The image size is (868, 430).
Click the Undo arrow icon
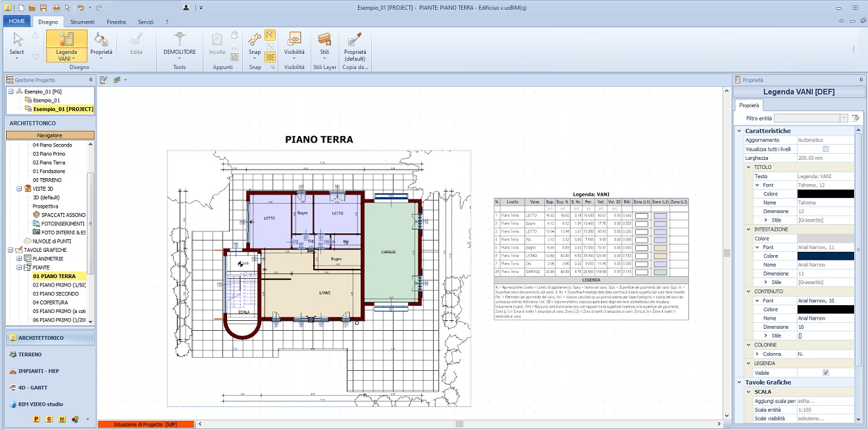[x=80, y=8]
